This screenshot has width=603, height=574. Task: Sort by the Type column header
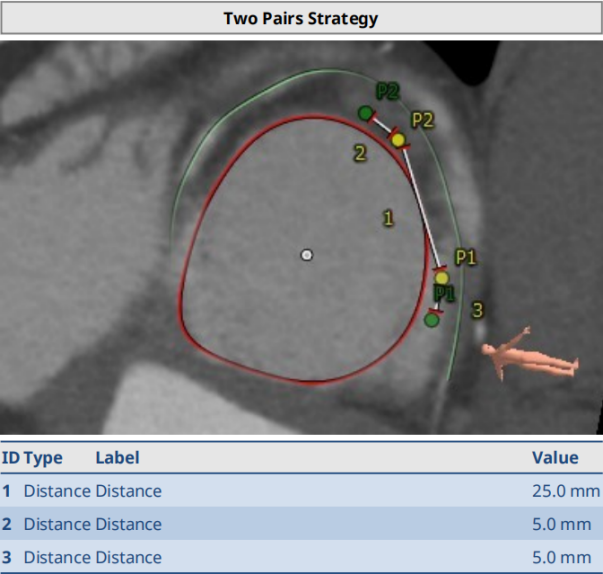(43, 458)
